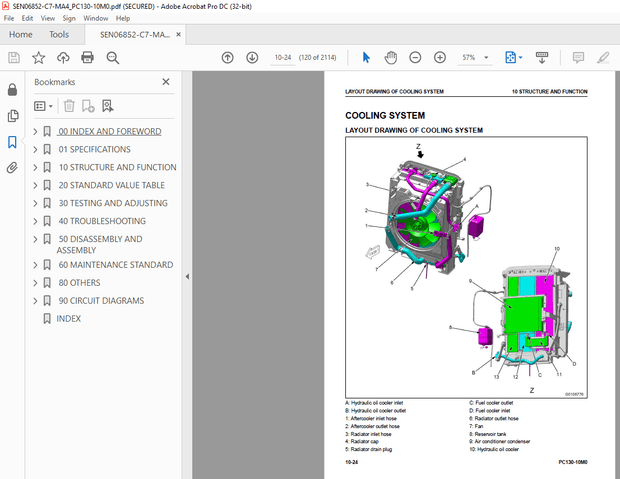
Task: Open fit page options icon
Action: coord(511,58)
